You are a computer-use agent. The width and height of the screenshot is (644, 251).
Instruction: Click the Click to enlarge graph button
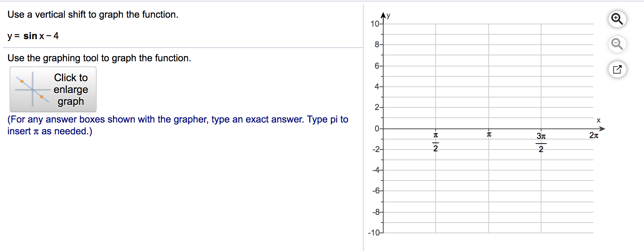[53, 89]
